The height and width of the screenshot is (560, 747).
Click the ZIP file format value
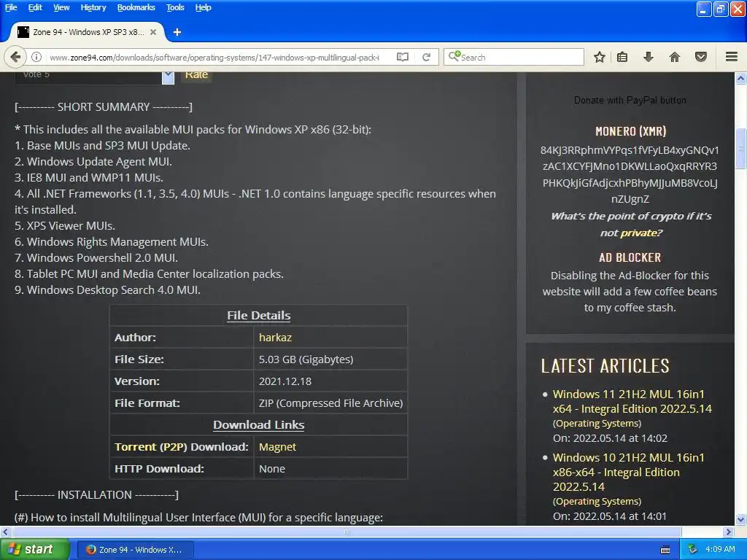tap(330, 402)
